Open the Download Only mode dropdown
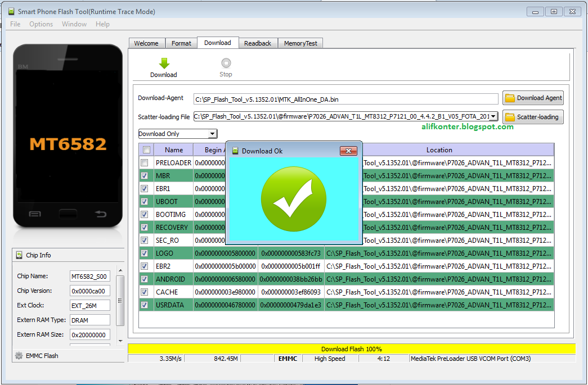This screenshot has width=588, height=385. tap(213, 133)
